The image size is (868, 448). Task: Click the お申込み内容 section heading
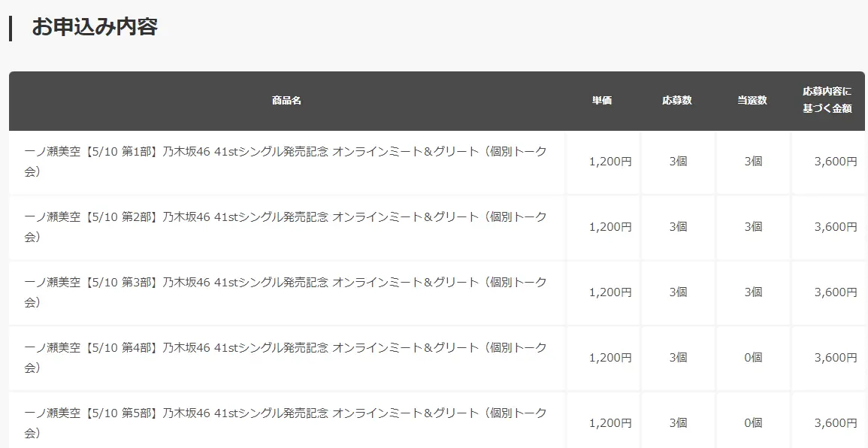coord(94,27)
